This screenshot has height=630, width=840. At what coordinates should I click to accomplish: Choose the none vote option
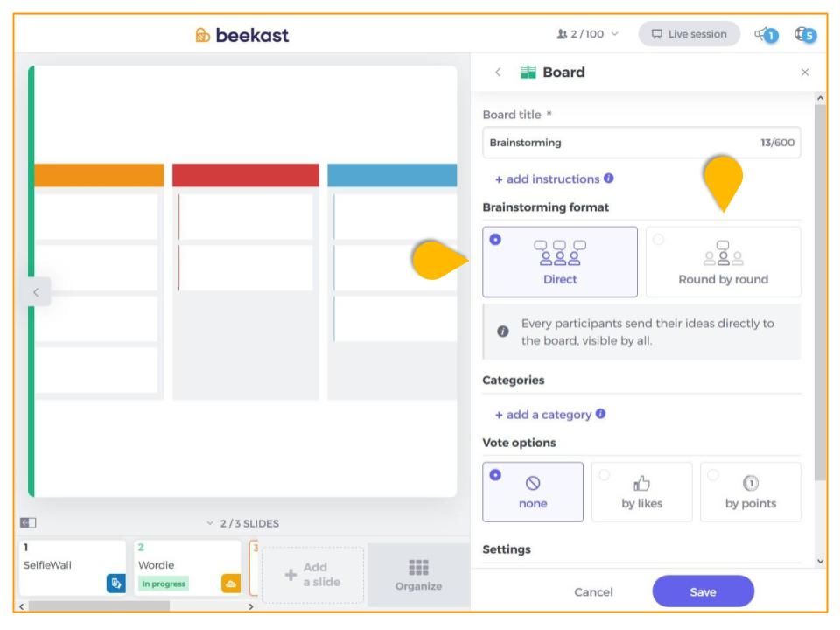(x=533, y=492)
